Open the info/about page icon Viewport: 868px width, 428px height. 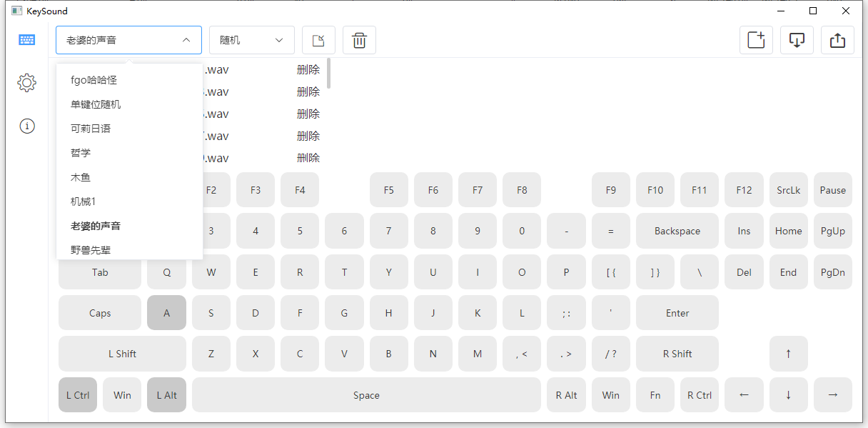click(x=27, y=126)
